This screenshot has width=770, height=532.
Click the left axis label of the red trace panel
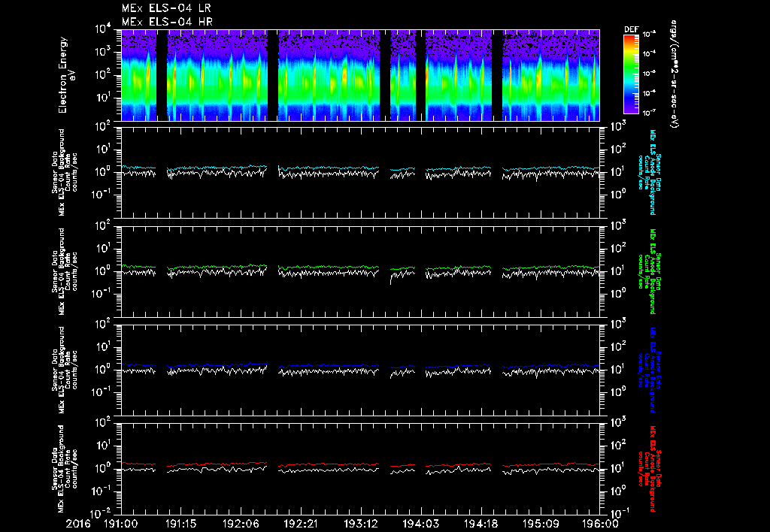65,469
